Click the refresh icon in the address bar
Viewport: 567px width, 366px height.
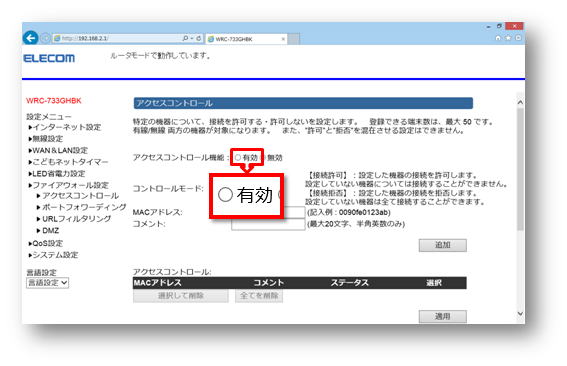coord(199,38)
